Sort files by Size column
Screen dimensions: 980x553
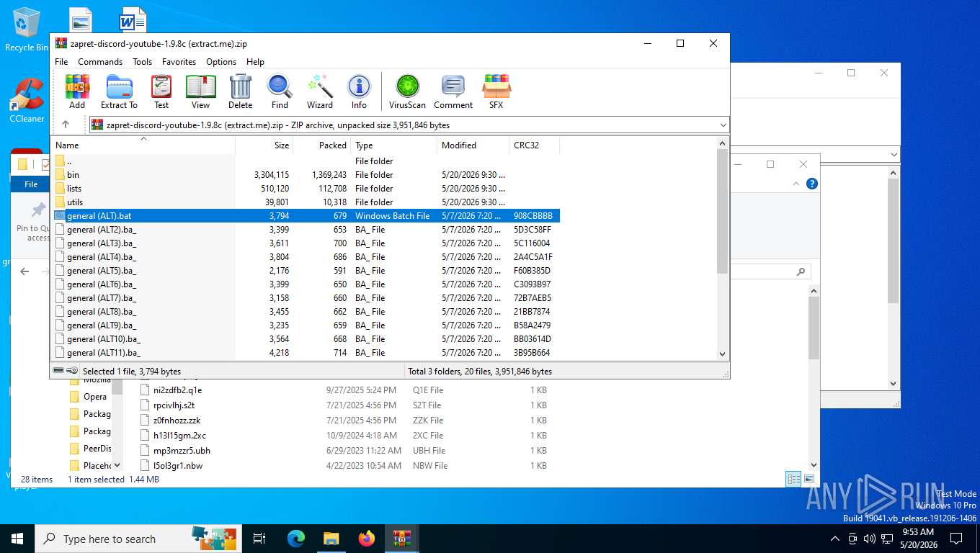coord(264,145)
